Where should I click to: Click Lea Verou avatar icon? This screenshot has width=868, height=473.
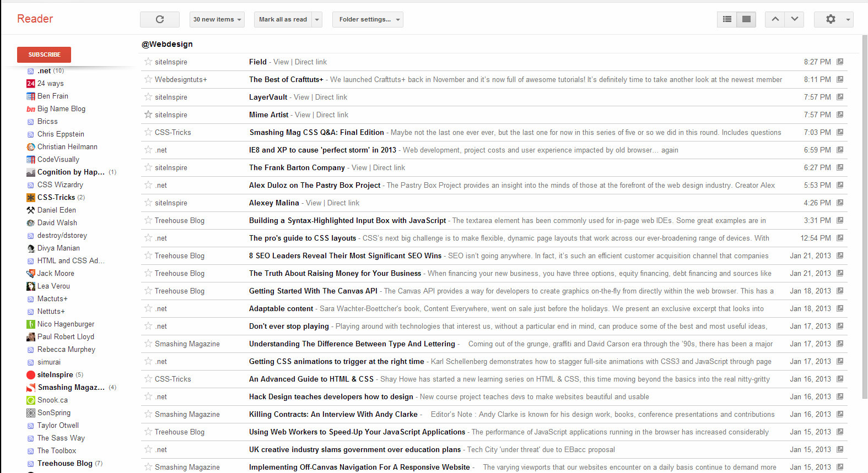click(x=31, y=286)
